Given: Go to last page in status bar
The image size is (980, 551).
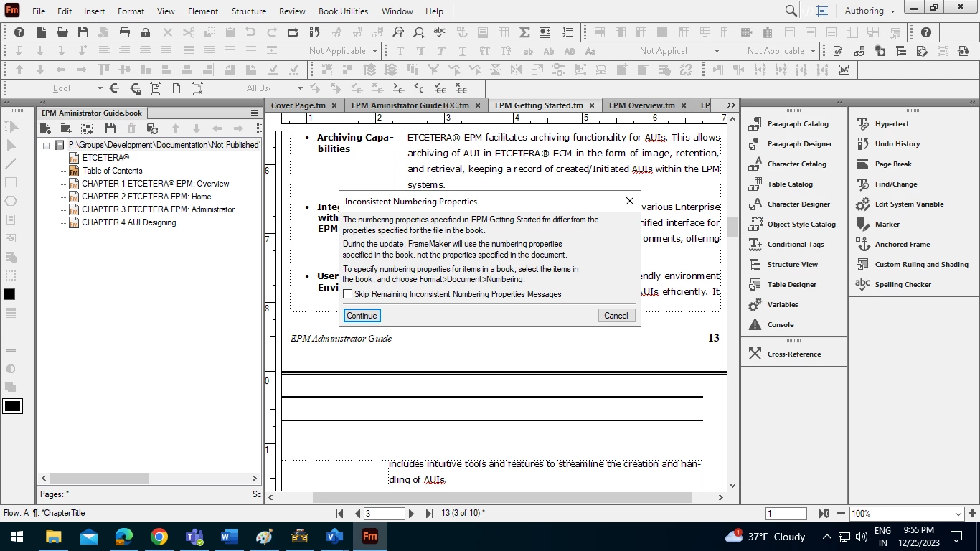Looking at the screenshot, I should pyautogui.click(x=430, y=514).
